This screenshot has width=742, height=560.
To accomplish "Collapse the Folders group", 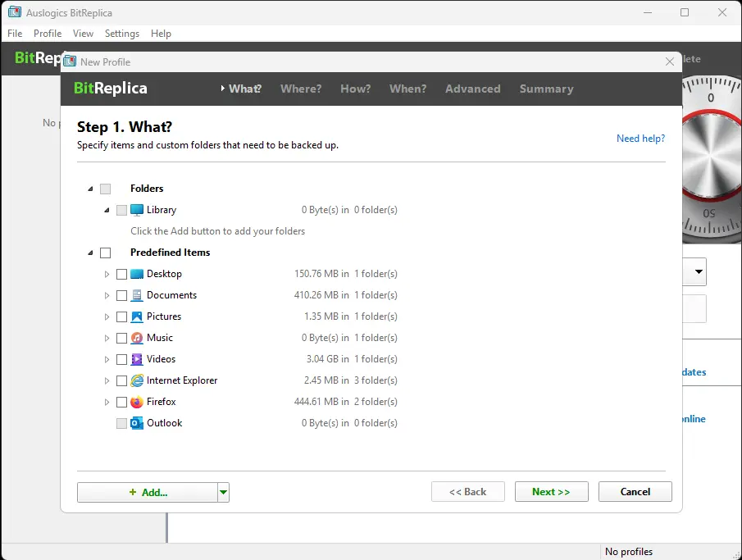I will pyautogui.click(x=90, y=189).
